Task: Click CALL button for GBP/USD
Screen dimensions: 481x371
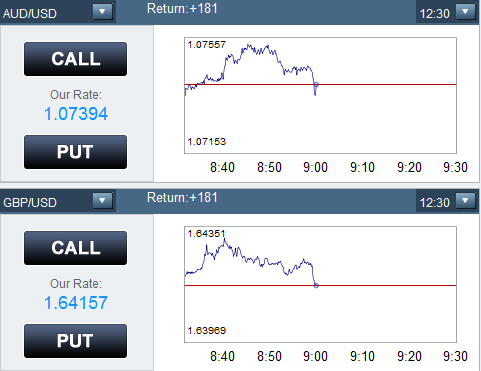Action: 75,248
